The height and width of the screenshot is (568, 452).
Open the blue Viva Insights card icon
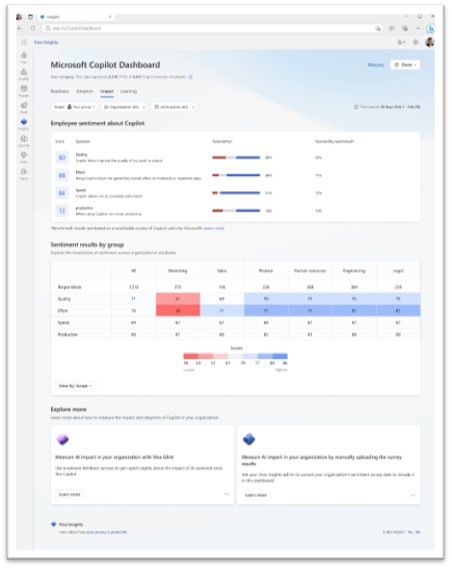pyautogui.click(x=249, y=439)
